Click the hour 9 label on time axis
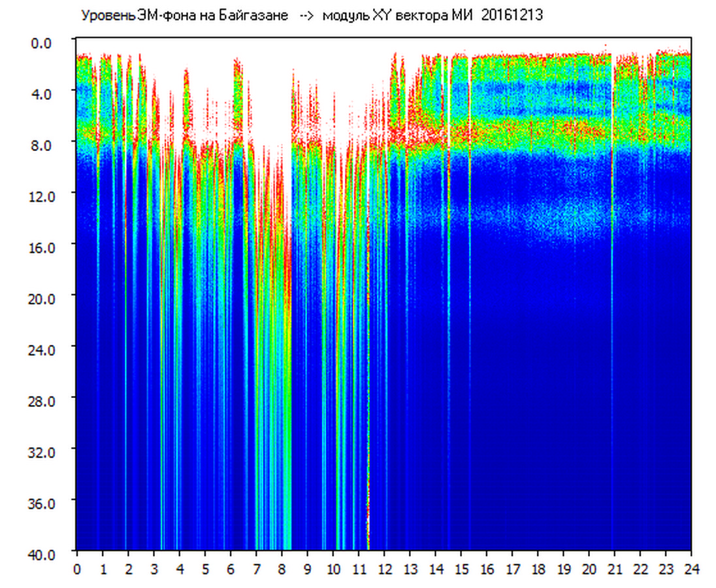 click(308, 568)
